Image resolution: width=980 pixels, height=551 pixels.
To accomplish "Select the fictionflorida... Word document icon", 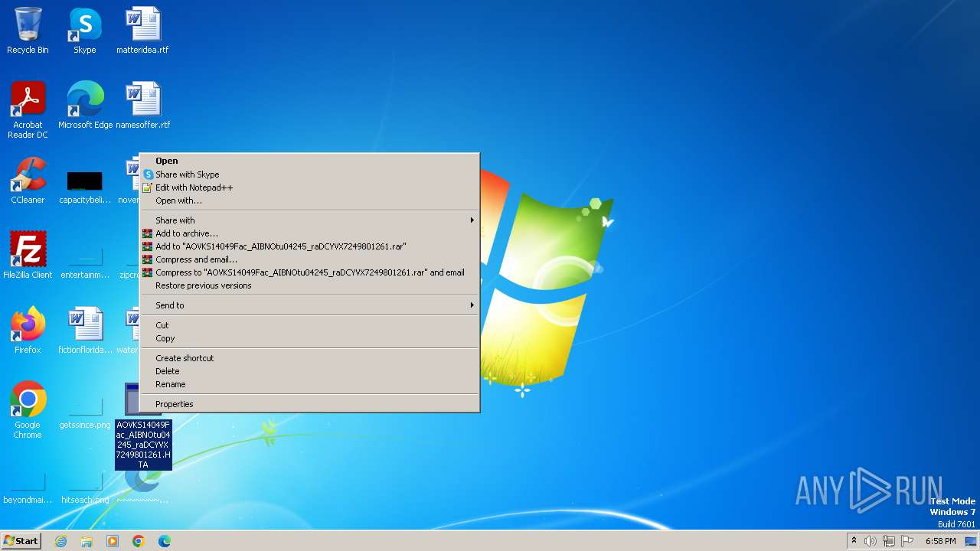I will pyautogui.click(x=85, y=330).
